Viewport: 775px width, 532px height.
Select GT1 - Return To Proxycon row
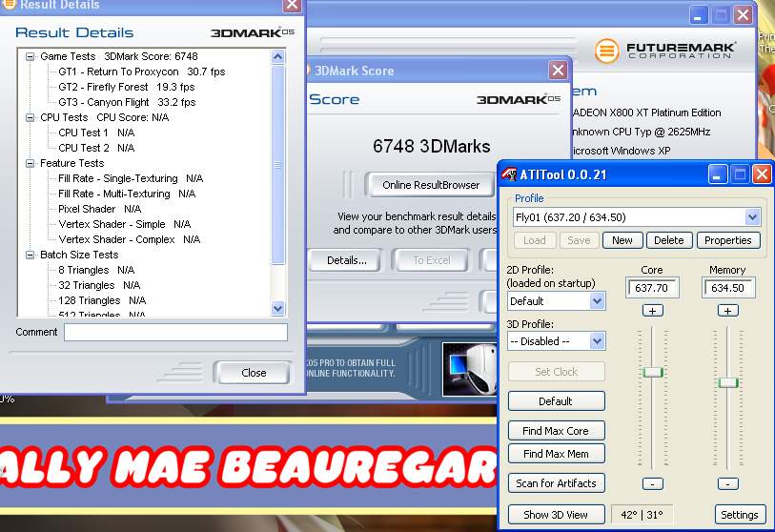(141, 72)
